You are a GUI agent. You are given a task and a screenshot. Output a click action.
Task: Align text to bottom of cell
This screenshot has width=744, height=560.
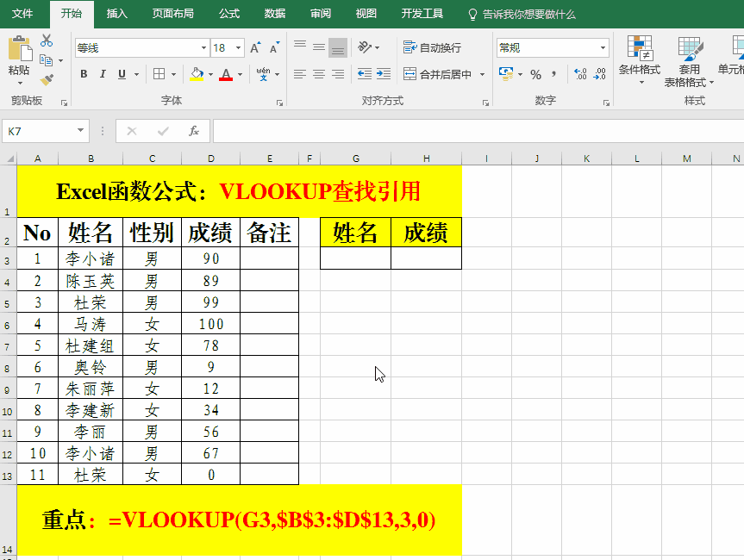tap(338, 47)
